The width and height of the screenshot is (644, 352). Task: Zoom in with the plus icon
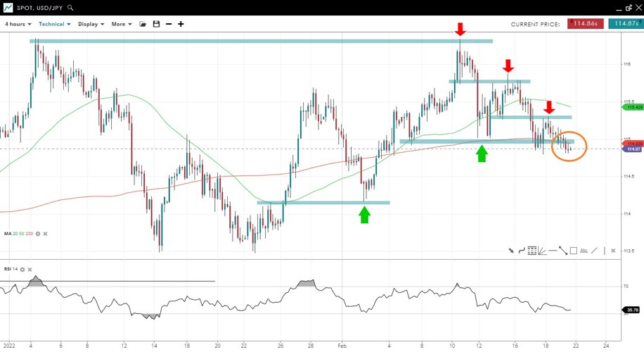(x=181, y=24)
